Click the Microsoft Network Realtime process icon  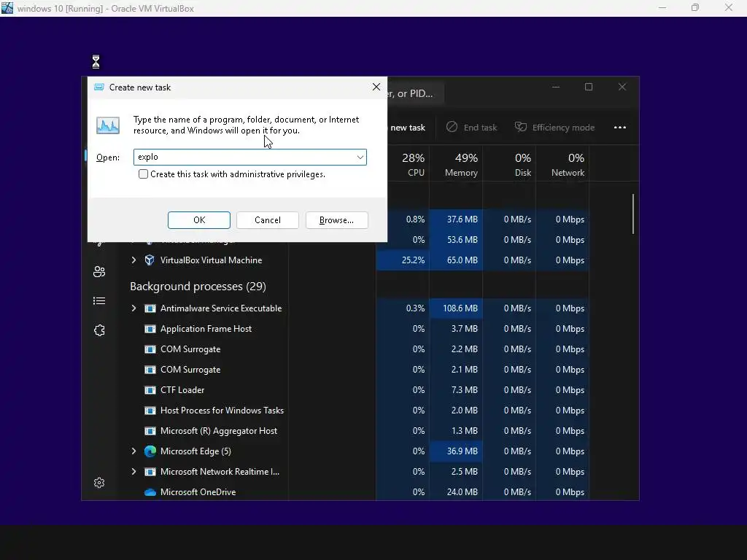[x=150, y=472]
